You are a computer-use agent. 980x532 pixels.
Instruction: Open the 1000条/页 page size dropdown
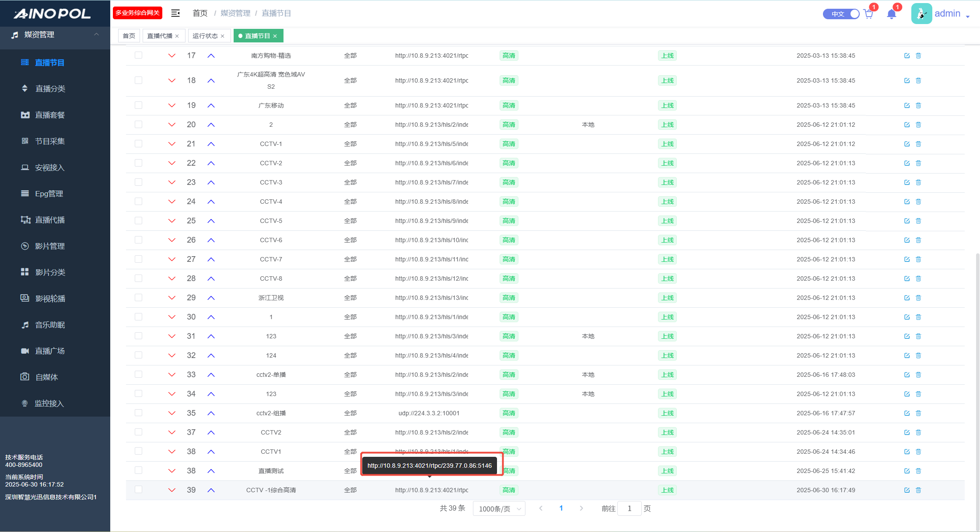point(499,509)
